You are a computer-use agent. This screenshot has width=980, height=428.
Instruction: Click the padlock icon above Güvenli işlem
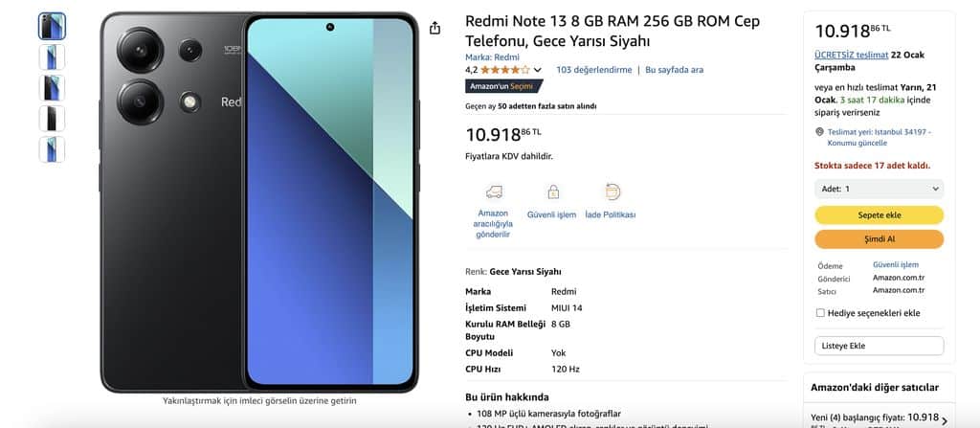(x=552, y=191)
